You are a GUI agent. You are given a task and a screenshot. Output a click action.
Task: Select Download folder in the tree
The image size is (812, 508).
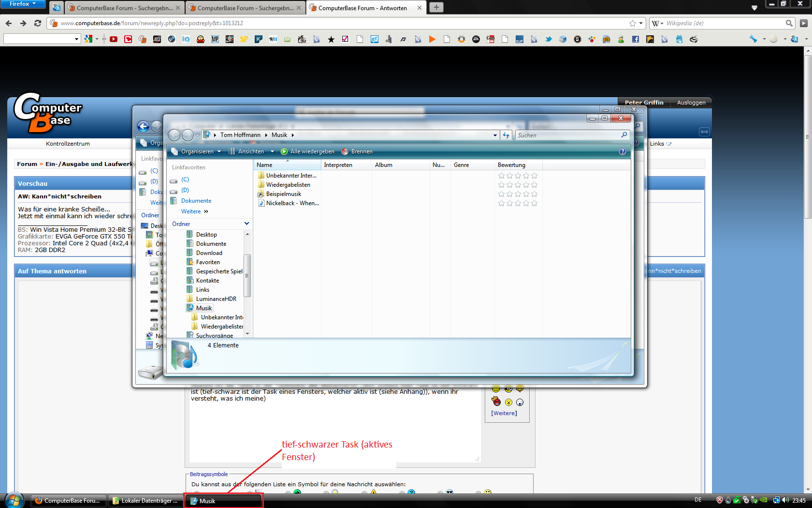click(209, 253)
